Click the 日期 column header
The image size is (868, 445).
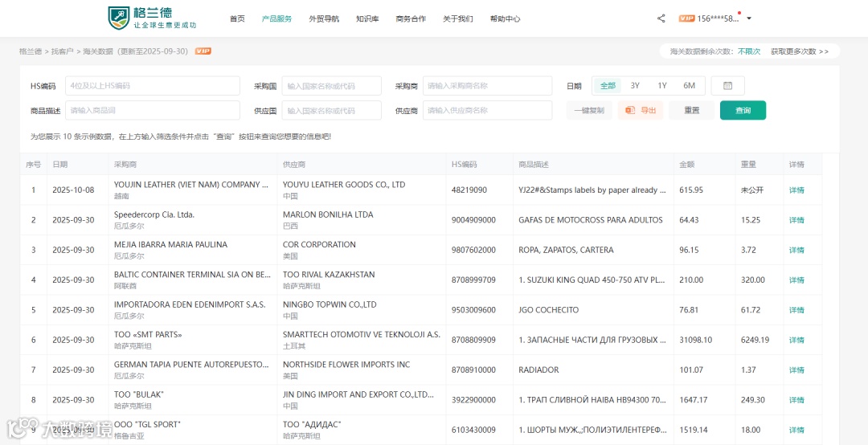pos(60,165)
